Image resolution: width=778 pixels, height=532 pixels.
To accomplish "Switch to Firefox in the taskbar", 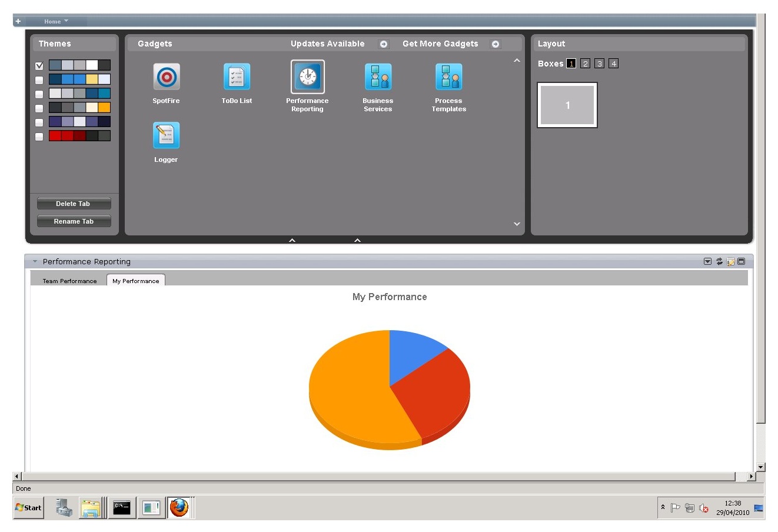I will (179, 507).
